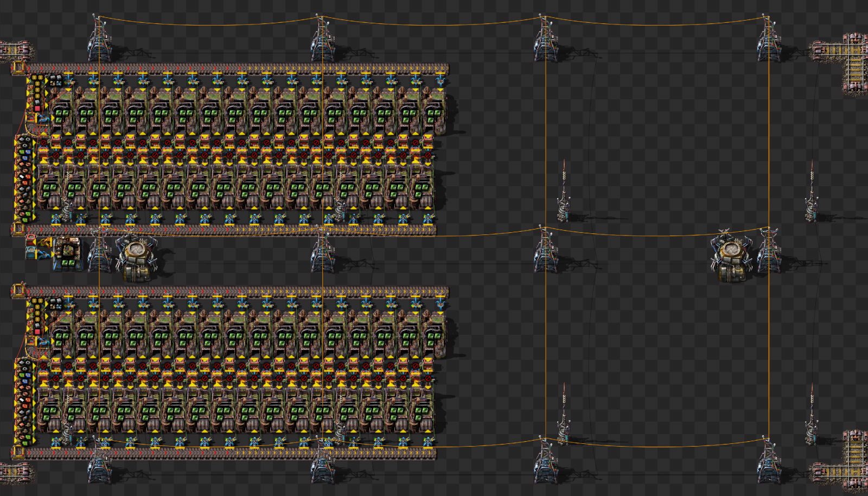
Task: Select the tall lower-right lightning rod
Action: tap(812, 414)
